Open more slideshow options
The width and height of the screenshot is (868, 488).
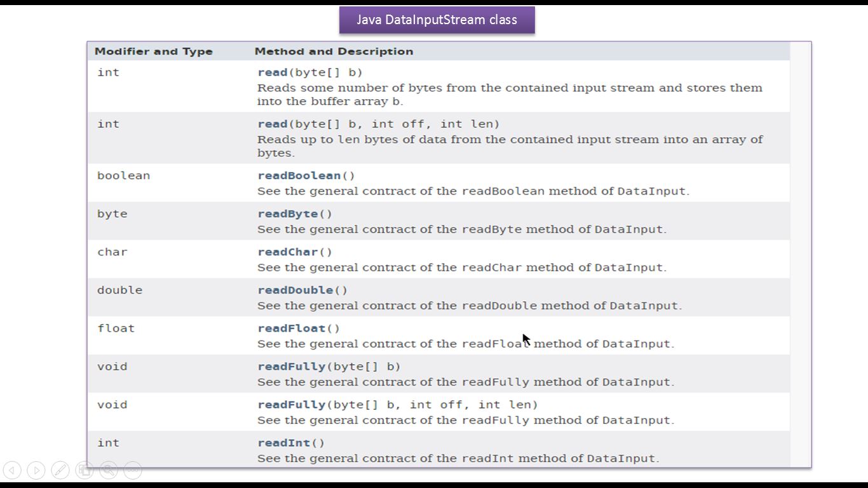coord(133,470)
